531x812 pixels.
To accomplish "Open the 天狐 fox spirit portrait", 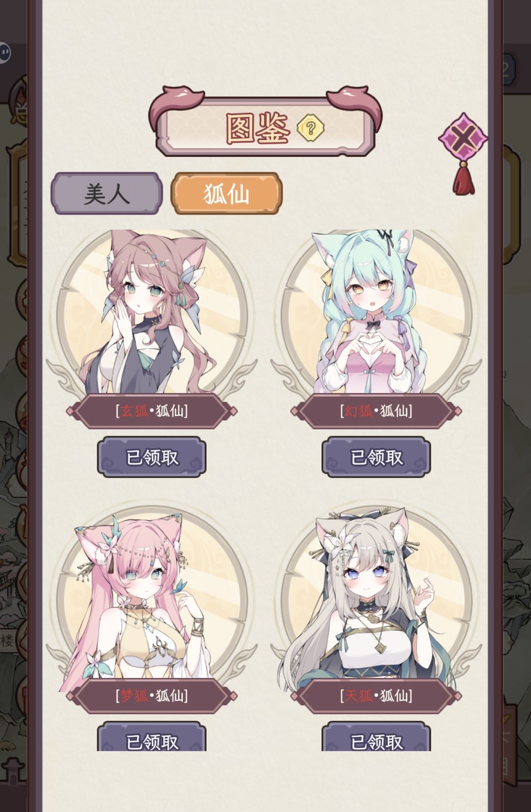I will [376, 596].
